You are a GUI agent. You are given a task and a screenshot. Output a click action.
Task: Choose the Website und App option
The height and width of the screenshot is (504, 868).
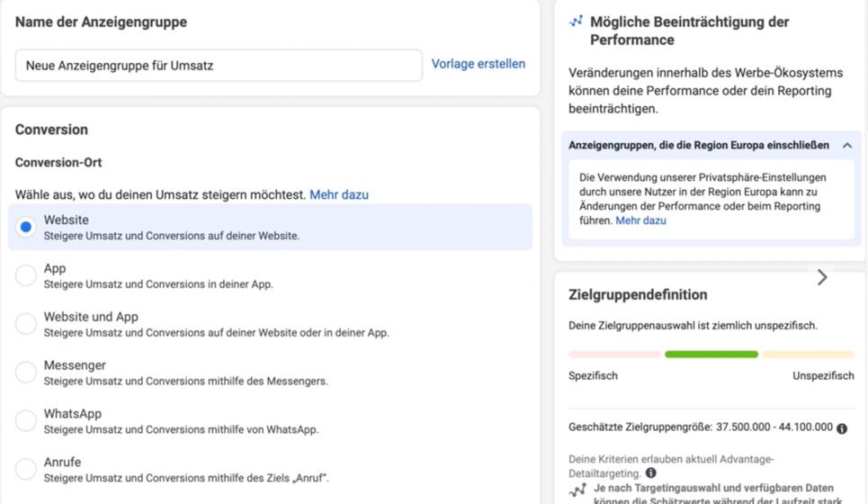tap(26, 324)
